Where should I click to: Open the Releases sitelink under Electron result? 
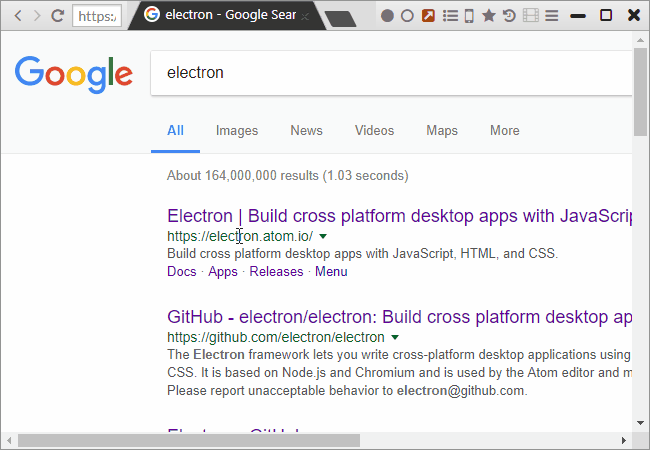tap(276, 271)
